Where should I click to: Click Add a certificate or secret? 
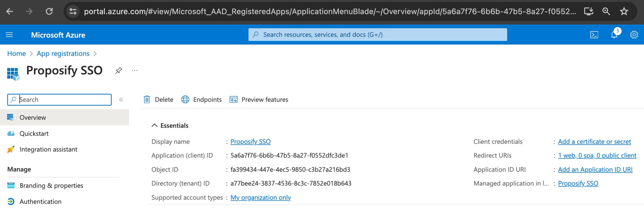tap(594, 142)
